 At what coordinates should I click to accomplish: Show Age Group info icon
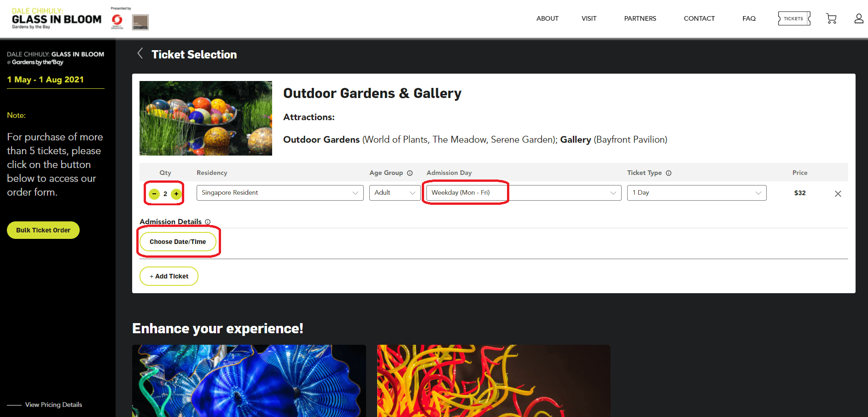[x=410, y=173]
